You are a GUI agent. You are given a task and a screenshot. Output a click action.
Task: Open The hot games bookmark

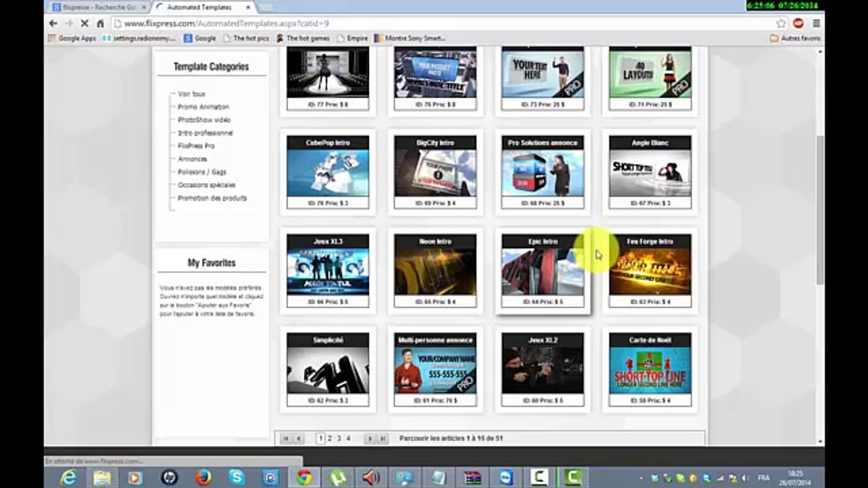pos(302,39)
